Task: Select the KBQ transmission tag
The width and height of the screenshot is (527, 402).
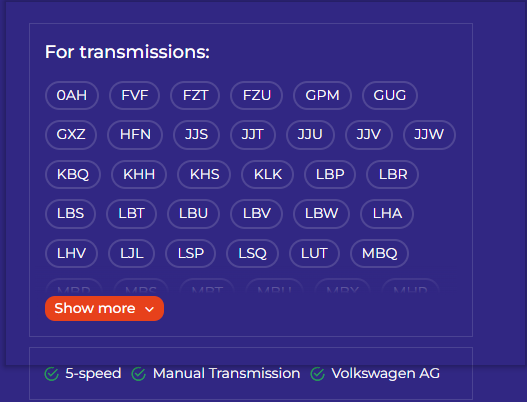Action: (73, 174)
